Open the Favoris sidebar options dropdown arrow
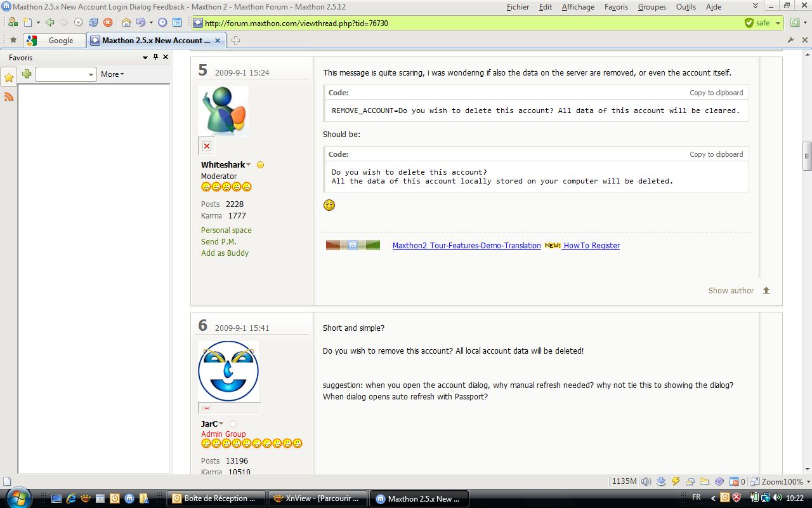This screenshot has height=508, width=812. pyautogui.click(x=145, y=57)
